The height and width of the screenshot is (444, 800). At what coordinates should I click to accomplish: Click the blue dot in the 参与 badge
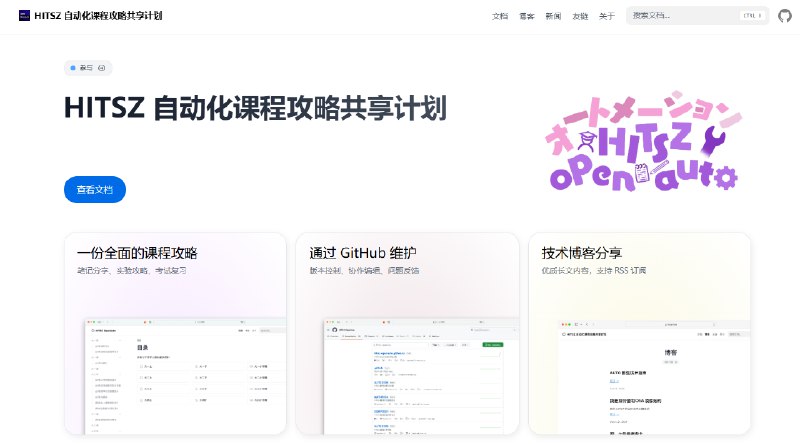coord(73,68)
